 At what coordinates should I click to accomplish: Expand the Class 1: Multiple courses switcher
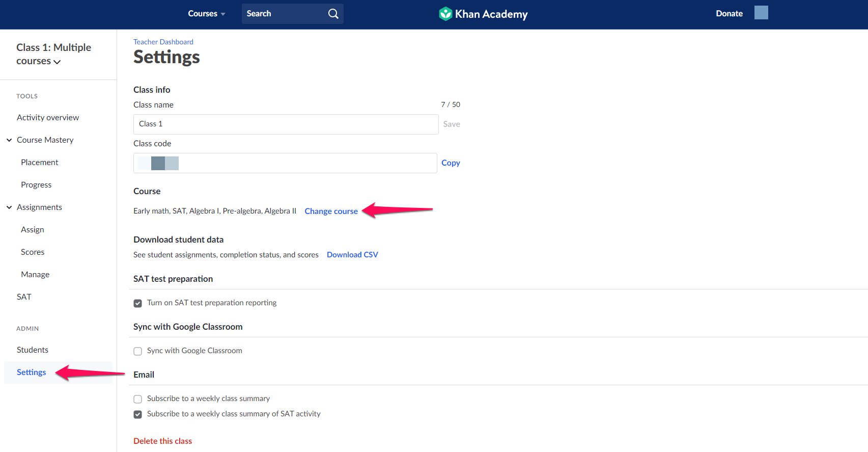(x=53, y=54)
